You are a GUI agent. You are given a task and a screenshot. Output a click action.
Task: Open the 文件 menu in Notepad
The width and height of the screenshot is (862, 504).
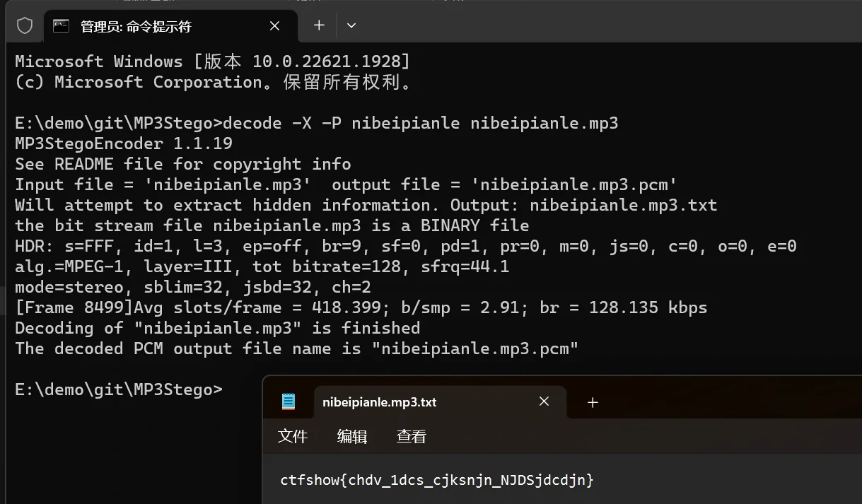pyautogui.click(x=293, y=436)
